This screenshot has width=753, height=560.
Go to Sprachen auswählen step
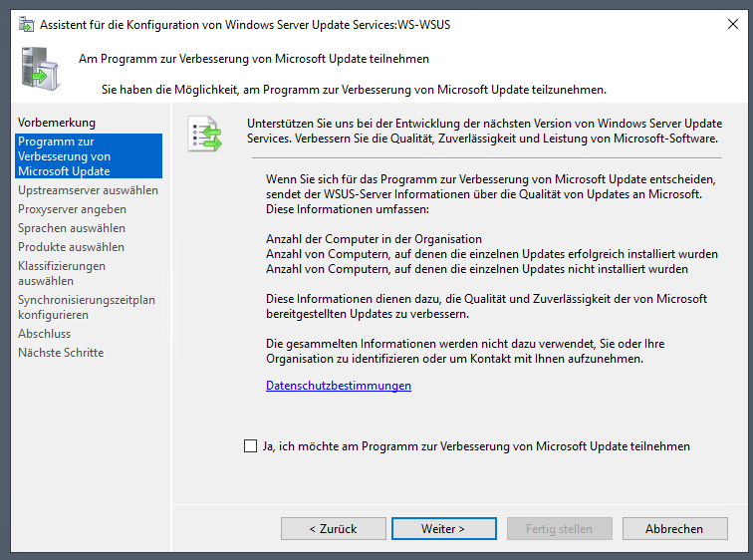coord(72,228)
